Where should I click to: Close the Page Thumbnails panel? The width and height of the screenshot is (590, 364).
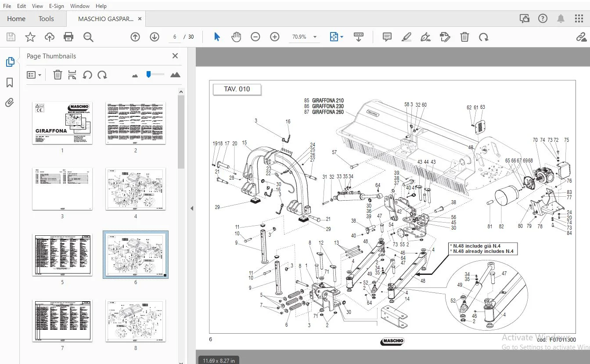tap(175, 56)
